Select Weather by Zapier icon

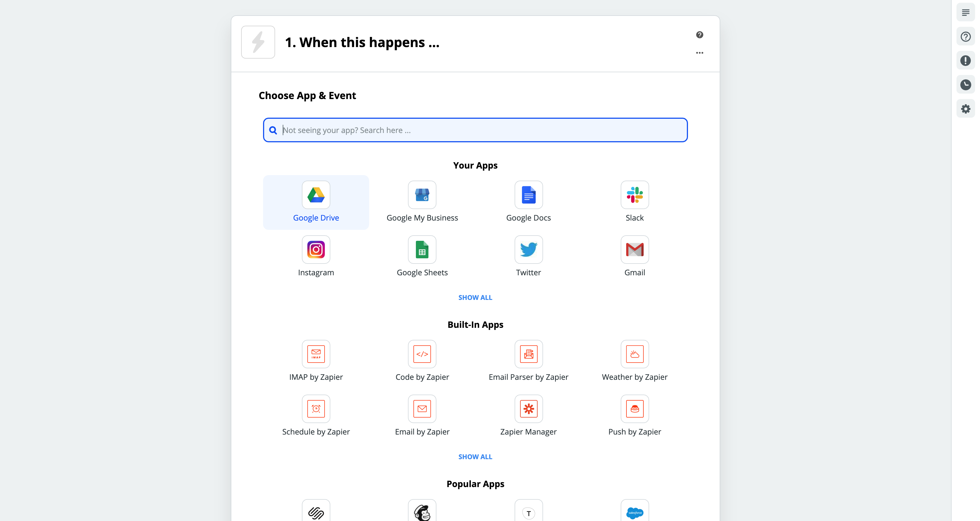point(635,354)
